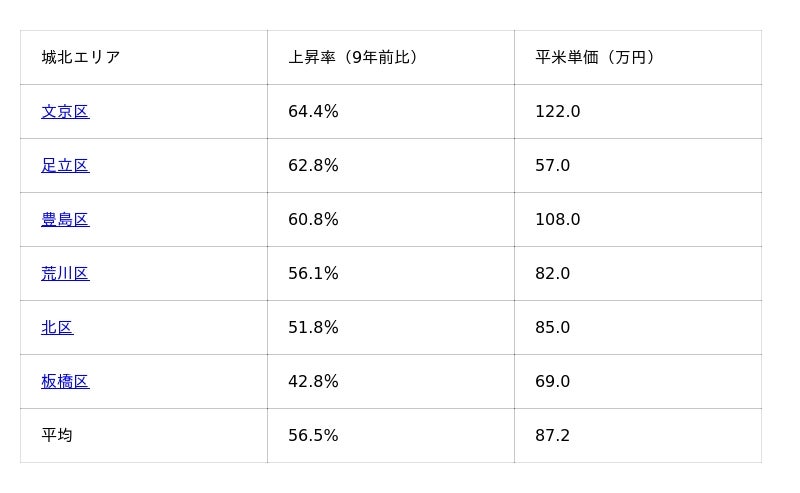Click the 122.0 price cell
The height and width of the screenshot is (493, 800).
[x=557, y=112]
